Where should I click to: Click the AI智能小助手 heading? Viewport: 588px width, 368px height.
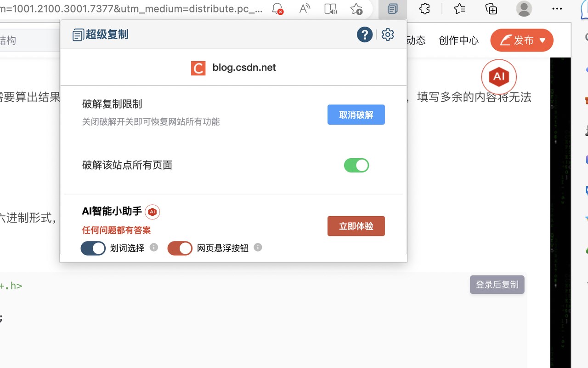112,211
